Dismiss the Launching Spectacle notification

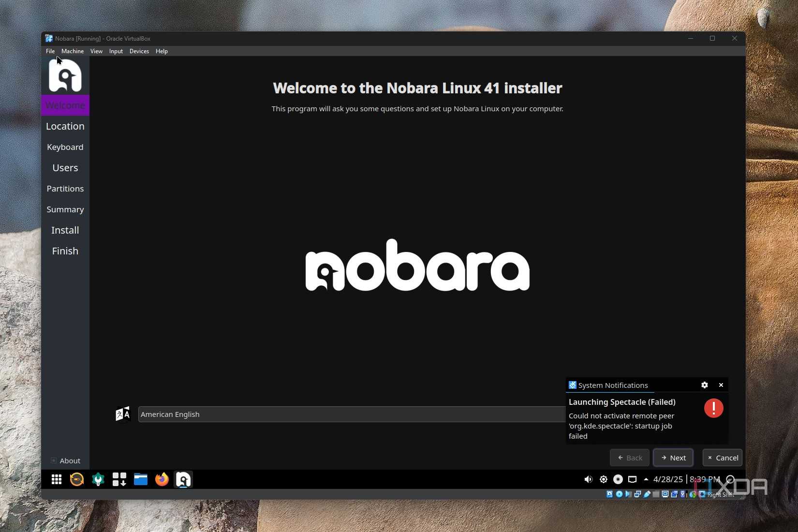pyautogui.click(x=721, y=385)
